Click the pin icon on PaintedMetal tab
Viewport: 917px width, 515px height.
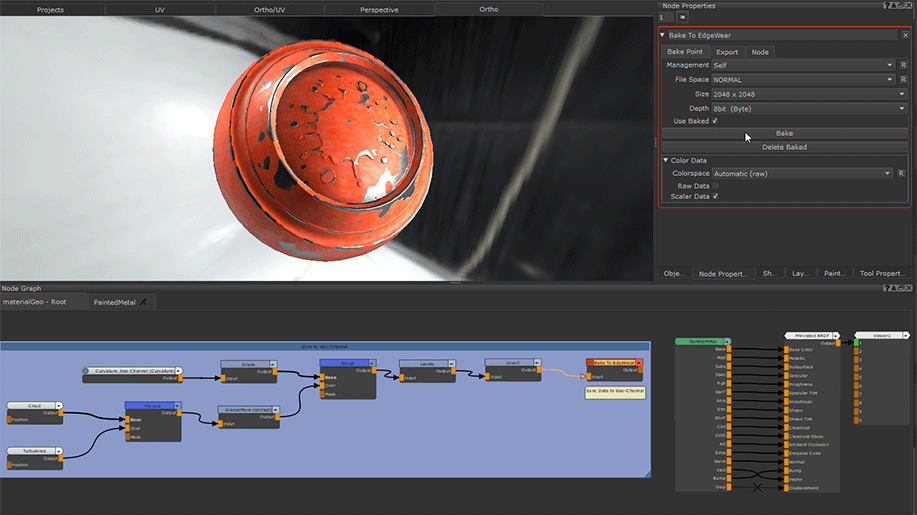point(143,301)
